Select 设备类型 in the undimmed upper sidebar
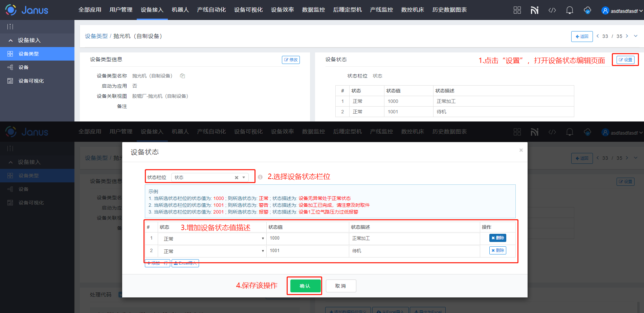644x313 pixels. pyautogui.click(x=37, y=54)
